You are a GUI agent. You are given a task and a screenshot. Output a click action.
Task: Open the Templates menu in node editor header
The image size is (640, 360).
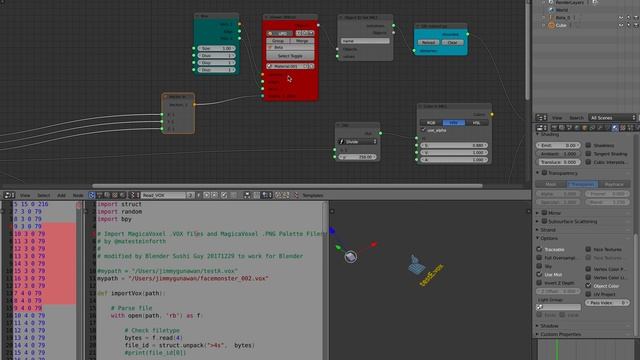pos(313,196)
